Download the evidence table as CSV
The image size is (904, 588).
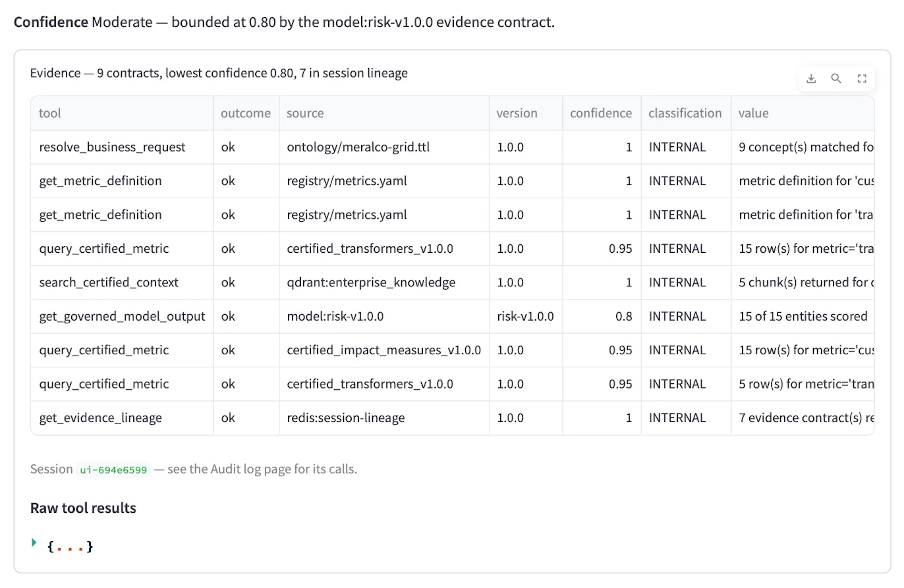pos(811,79)
